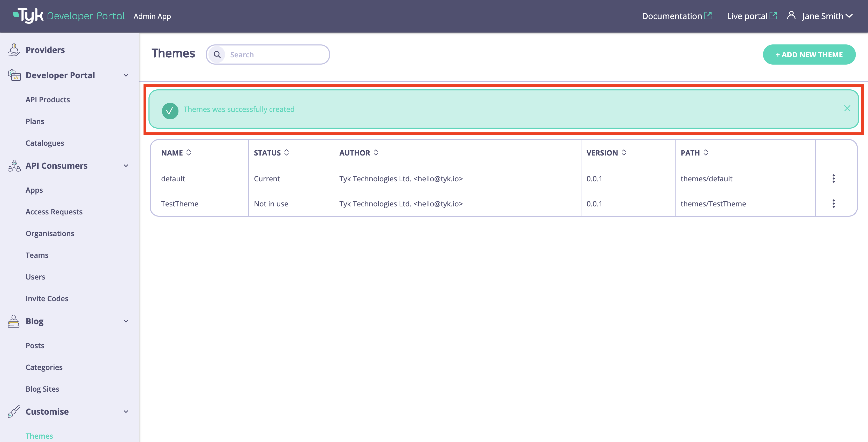Open the three-dot menu for the TestTheme row
This screenshot has height=442, width=868.
(x=834, y=204)
